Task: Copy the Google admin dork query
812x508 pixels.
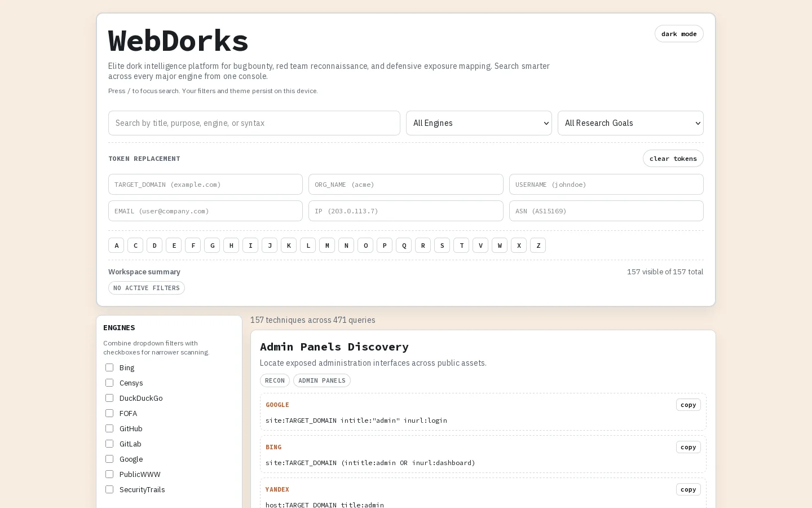Action: [x=689, y=405]
